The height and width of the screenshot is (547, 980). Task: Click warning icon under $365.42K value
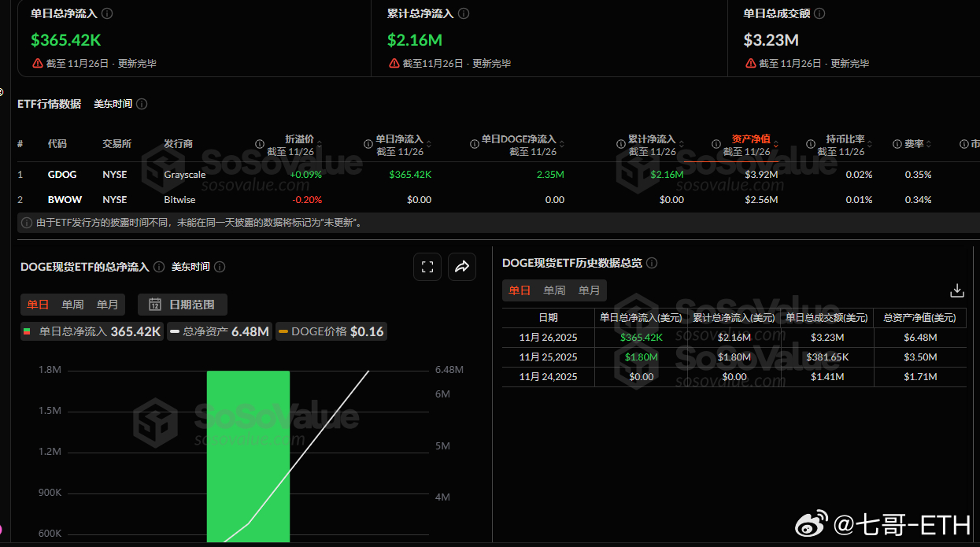(38, 63)
